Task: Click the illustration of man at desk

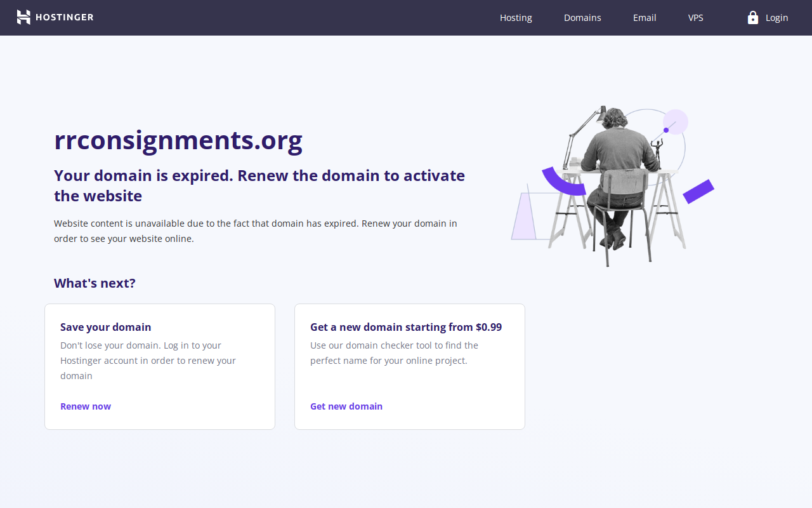Action: pyautogui.click(x=612, y=186)
